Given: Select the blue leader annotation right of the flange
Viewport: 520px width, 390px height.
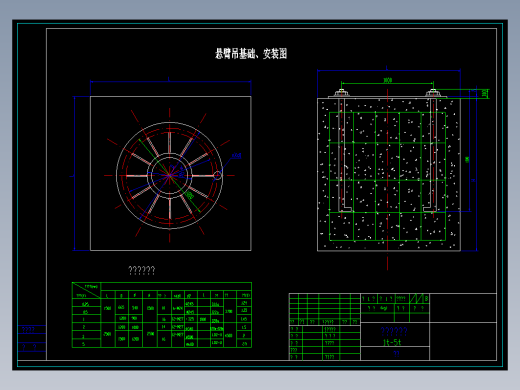Looking at the screenshot, I should (x=236, y=156).
